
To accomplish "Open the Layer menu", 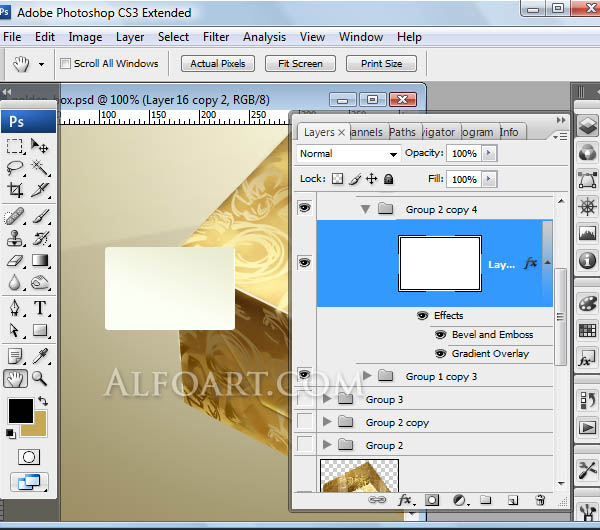I will click(x=130, y=37).
